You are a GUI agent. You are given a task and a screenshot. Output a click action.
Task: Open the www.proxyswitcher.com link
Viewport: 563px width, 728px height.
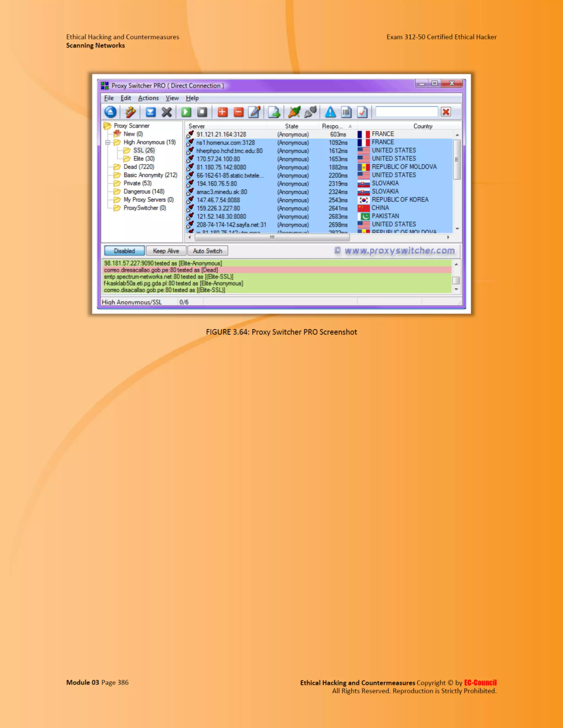pos(399,251)
